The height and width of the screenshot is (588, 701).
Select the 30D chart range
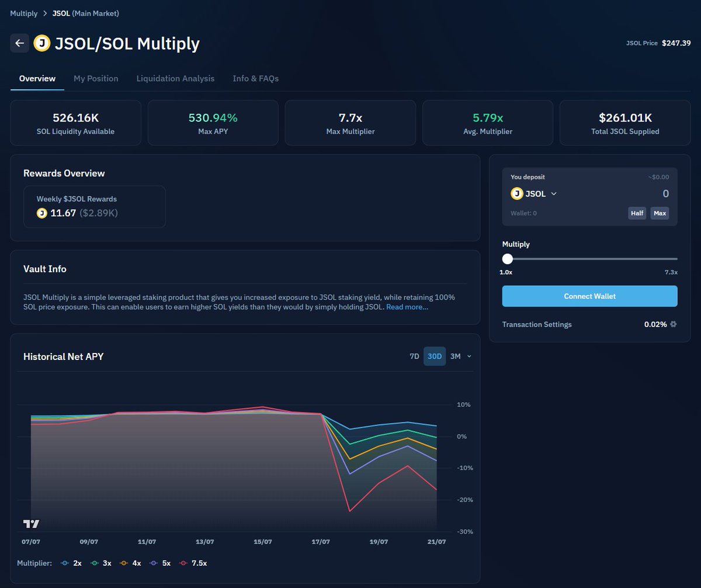[x=435, y=356]
